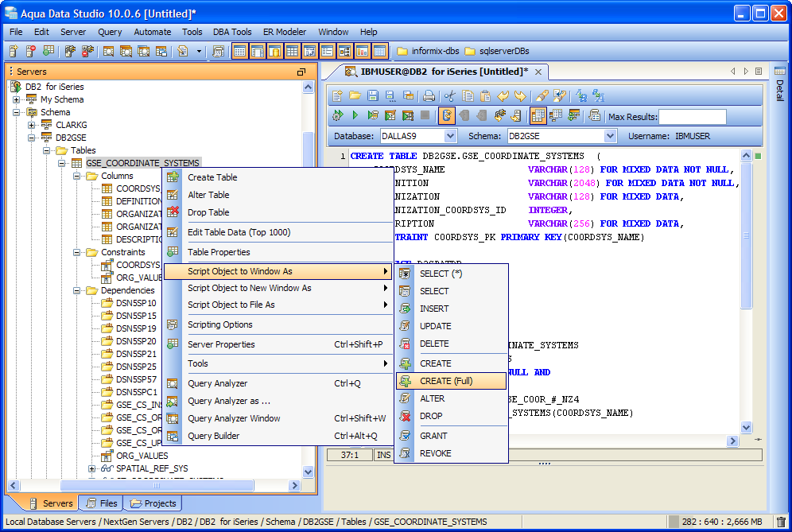Toggle the hierarchy diagram view button
The image size is (792, 532).
[x=344, y=51]
